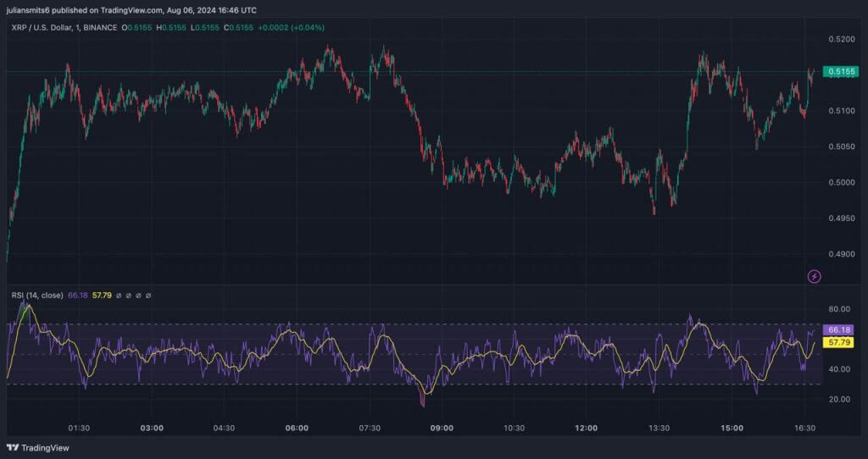Viewport: 868px width, 459px height.
Task: Click the yellow 57.79 value in RSI legend
Action: (x=101, y=296)
